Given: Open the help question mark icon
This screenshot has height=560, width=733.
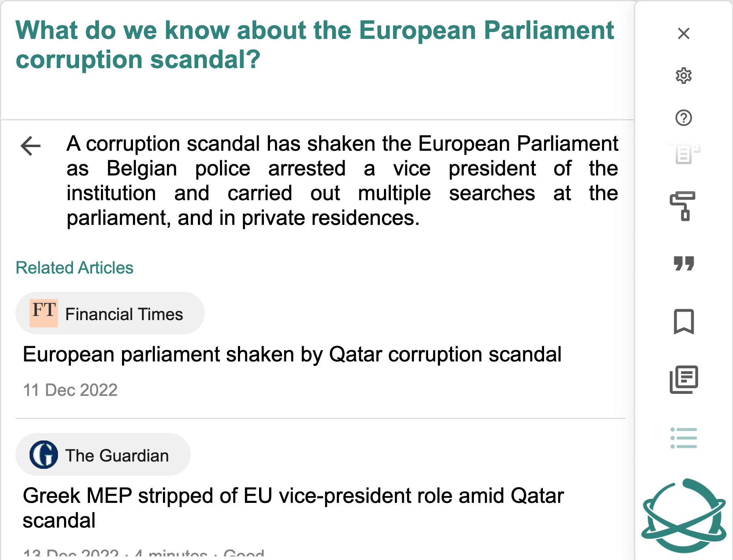Looking at the screenshot, I should tap(684, 118).
